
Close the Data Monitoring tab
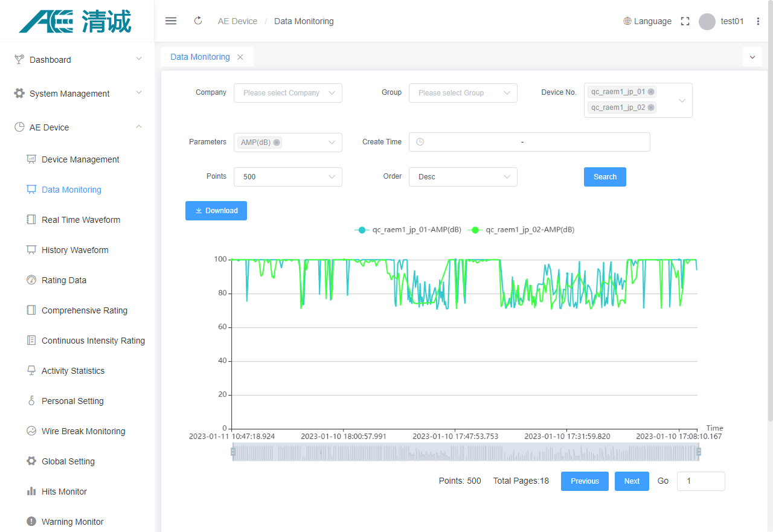tap(240, 57)
